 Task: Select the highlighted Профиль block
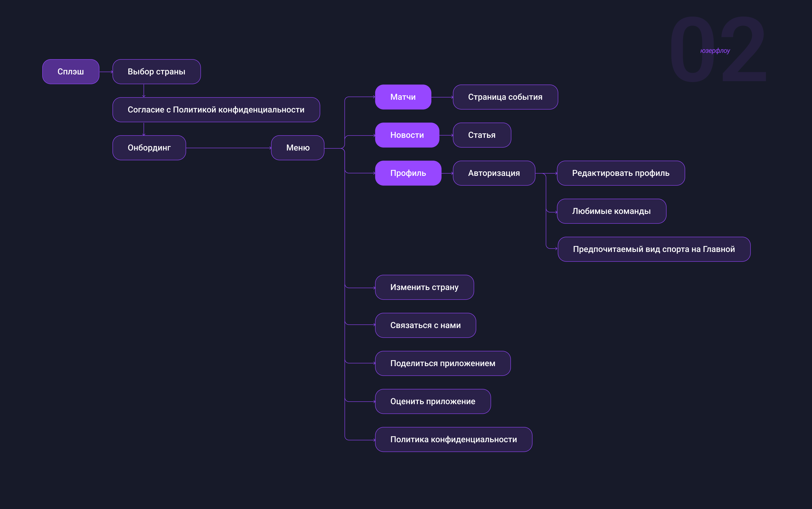click(x=408, y=173)
